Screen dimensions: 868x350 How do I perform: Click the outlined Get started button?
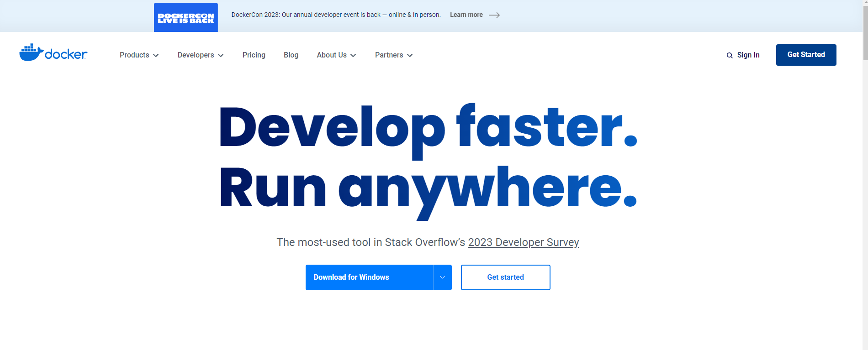pyautogui.click(x=506, y=277)
